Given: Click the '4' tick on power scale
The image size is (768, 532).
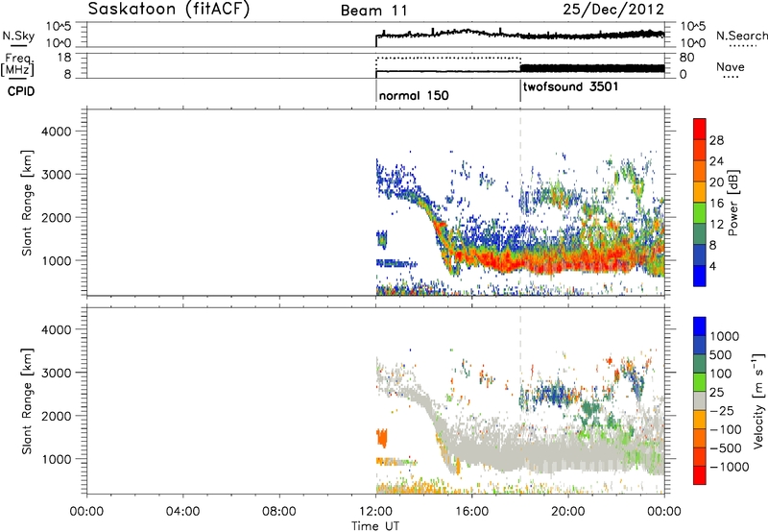Looking at the screenshot, I should pos(712,266).
